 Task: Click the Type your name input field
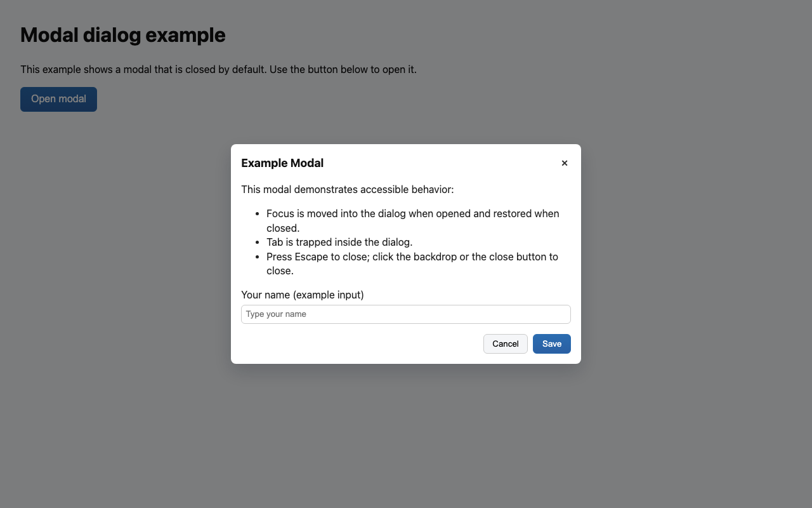(405, 314)
